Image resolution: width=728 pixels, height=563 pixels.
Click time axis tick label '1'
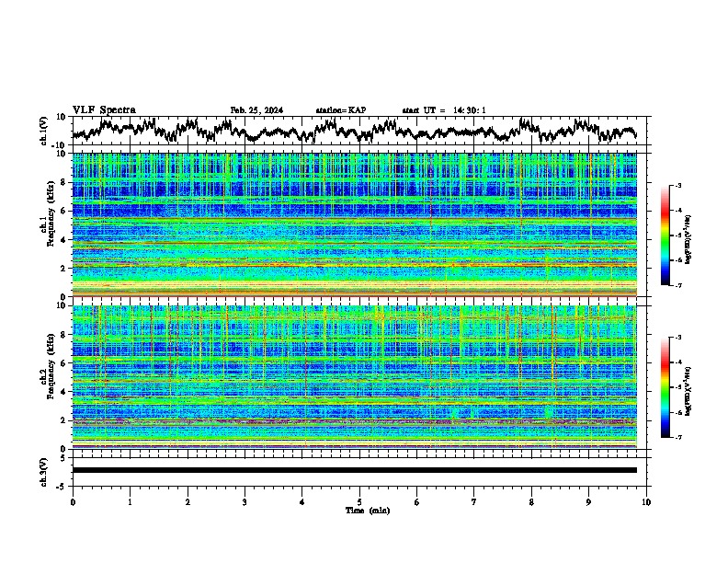130,502
